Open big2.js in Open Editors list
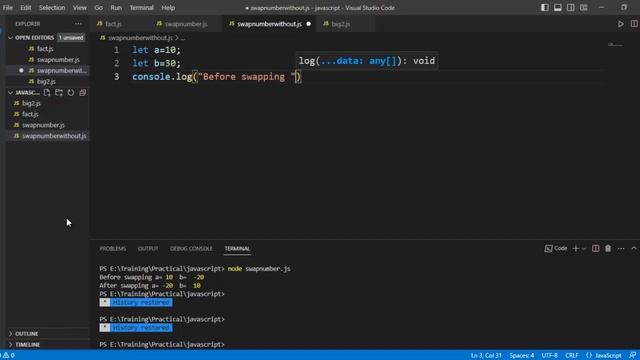This screenshot has width=640, height=360. coord(46,81)
